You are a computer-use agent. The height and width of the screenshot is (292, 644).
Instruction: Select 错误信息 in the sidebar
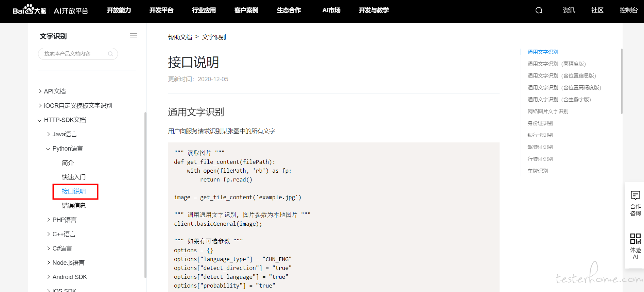tap(74, 206)
